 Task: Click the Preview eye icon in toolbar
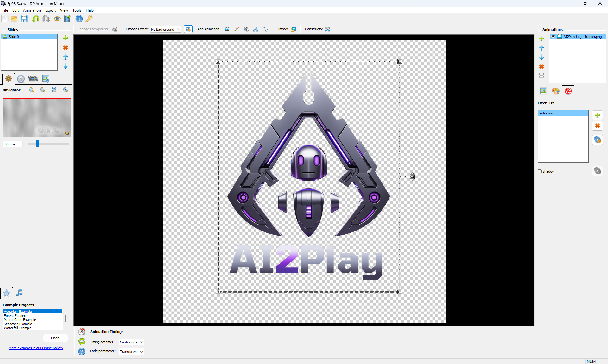[x=57, y=19]
